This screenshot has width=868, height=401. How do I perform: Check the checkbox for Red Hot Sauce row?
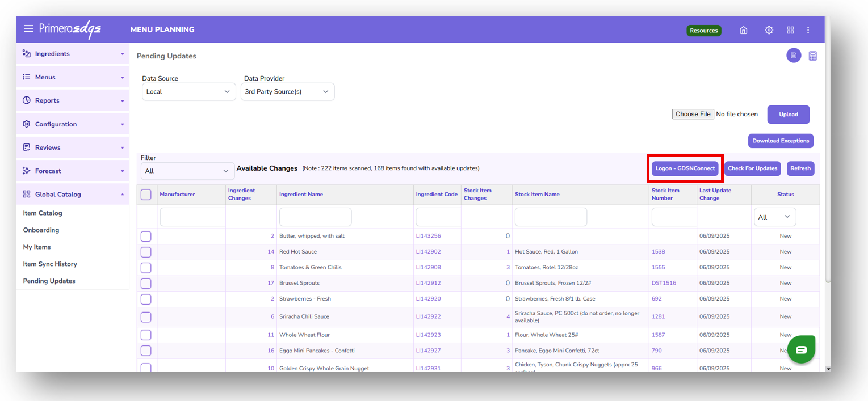tap(146, 251)
